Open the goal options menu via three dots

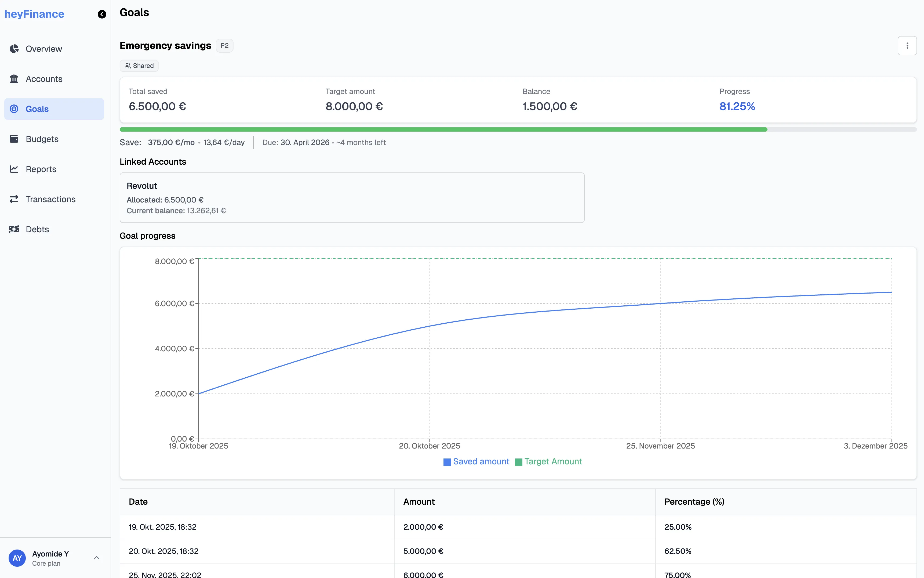907,45
